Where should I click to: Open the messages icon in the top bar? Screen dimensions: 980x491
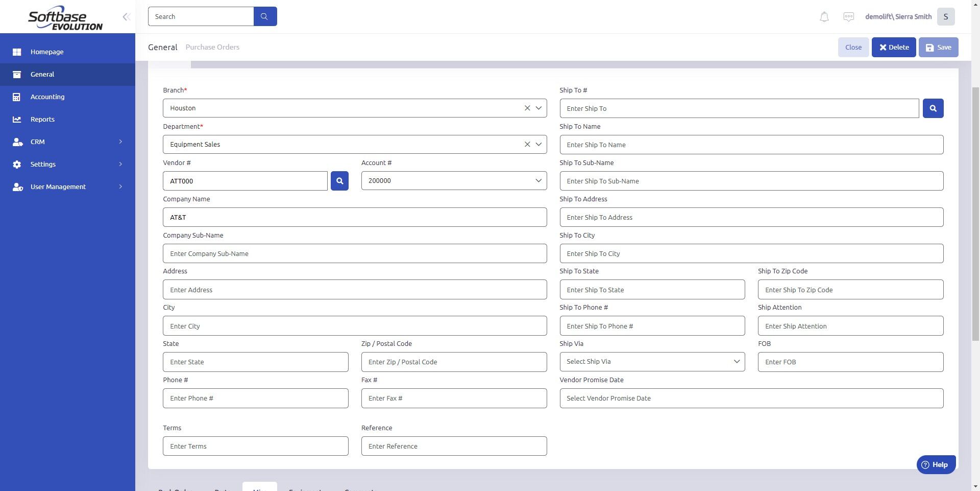(848, 16)
